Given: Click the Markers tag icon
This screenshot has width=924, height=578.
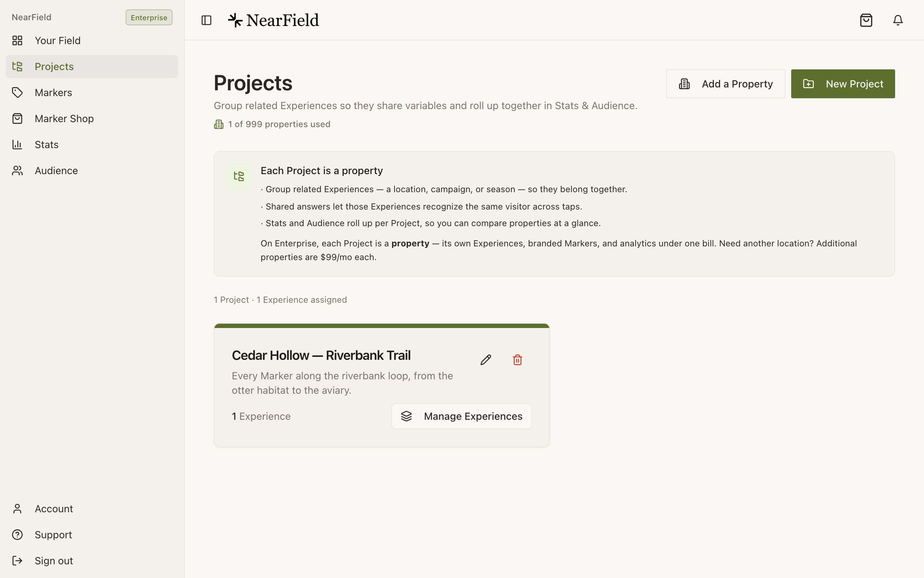Looking at the screenshot, I should point(17,92).
